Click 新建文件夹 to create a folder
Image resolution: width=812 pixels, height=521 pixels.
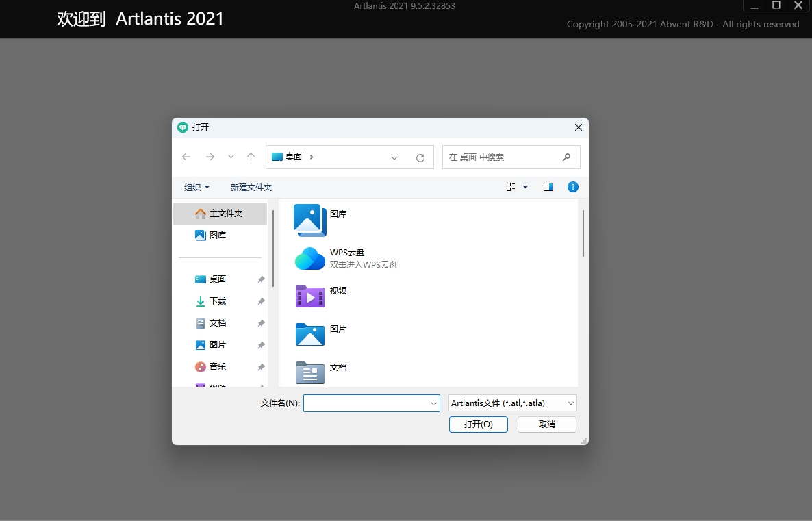(251, 186)
